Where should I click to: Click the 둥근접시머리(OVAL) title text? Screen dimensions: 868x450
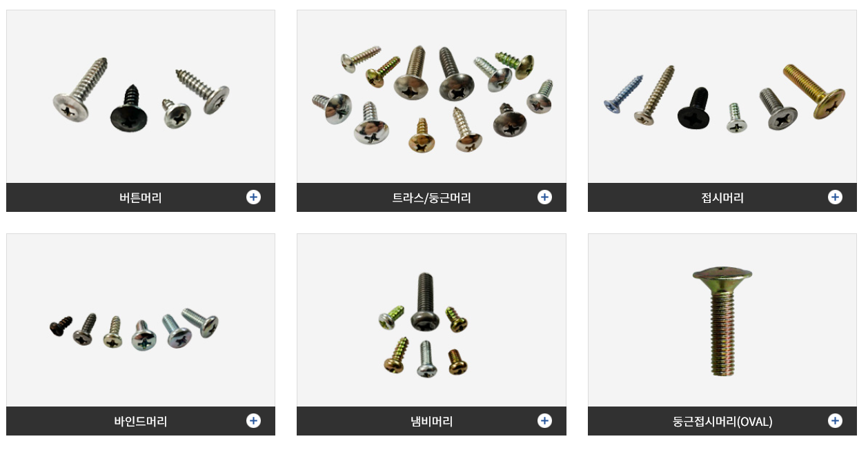click(722, 422)
